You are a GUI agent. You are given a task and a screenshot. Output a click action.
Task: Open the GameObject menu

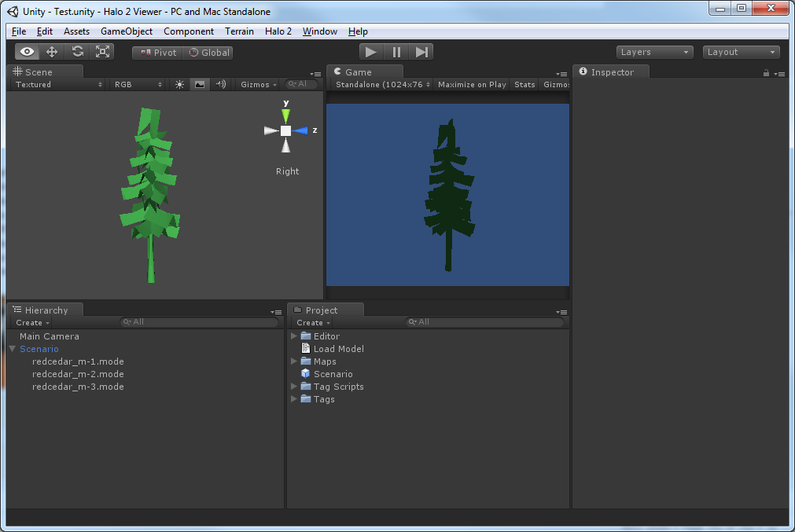[x=127, y=31]
